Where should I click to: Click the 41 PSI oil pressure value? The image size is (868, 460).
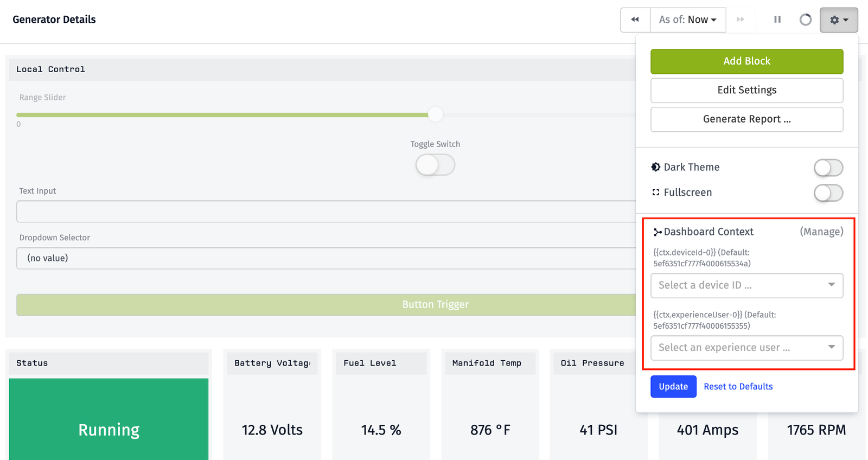click(x=598, y=430)
